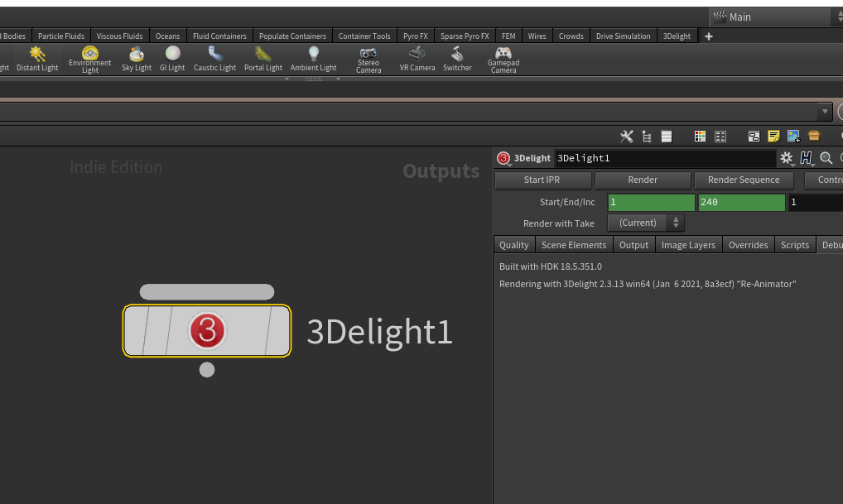This screenshot has width=843, height=504.
Task: Click the Render Sequence button
Action: click(744, 180)
